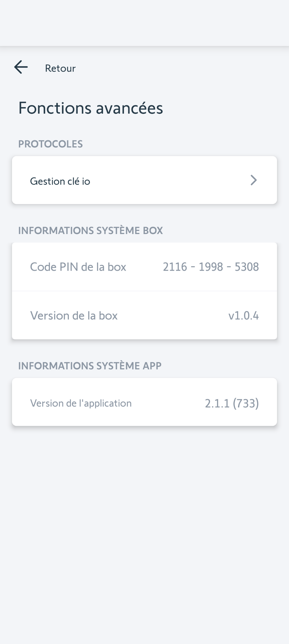Tap the back arrow icon
289x644 pixels.
pos(21,67)
